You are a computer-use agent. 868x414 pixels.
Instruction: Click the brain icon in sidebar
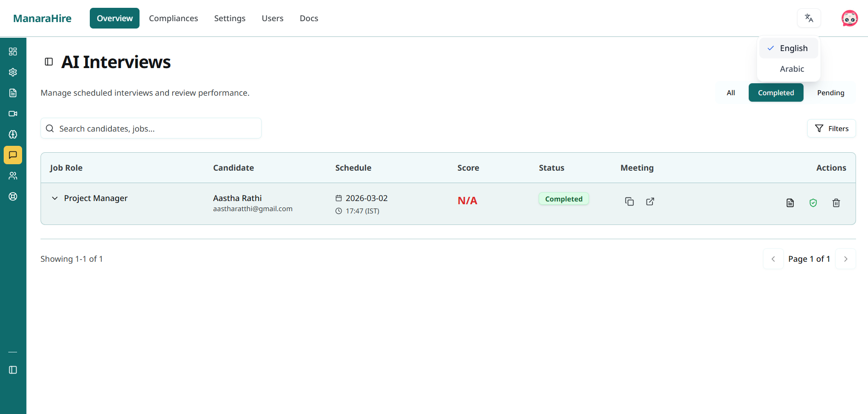pos(13,134)
